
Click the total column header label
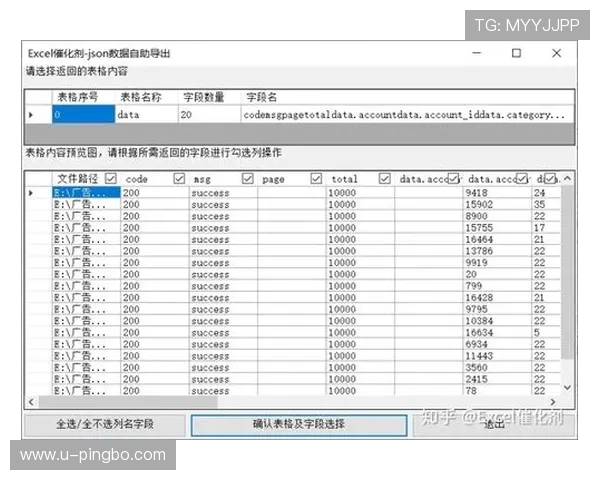tap(344, 179)
